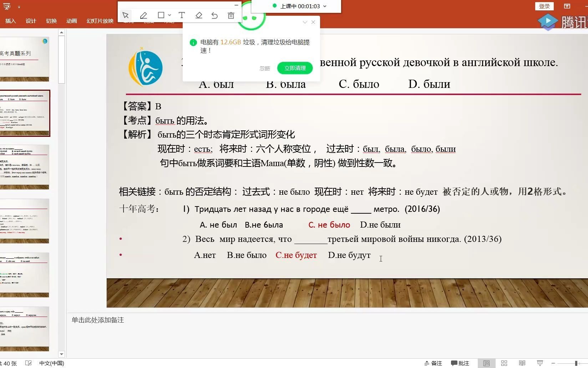Select the currently highlighted быть slide thumbnail
This screenshot has width=588, height=368.
click(25, 113)
